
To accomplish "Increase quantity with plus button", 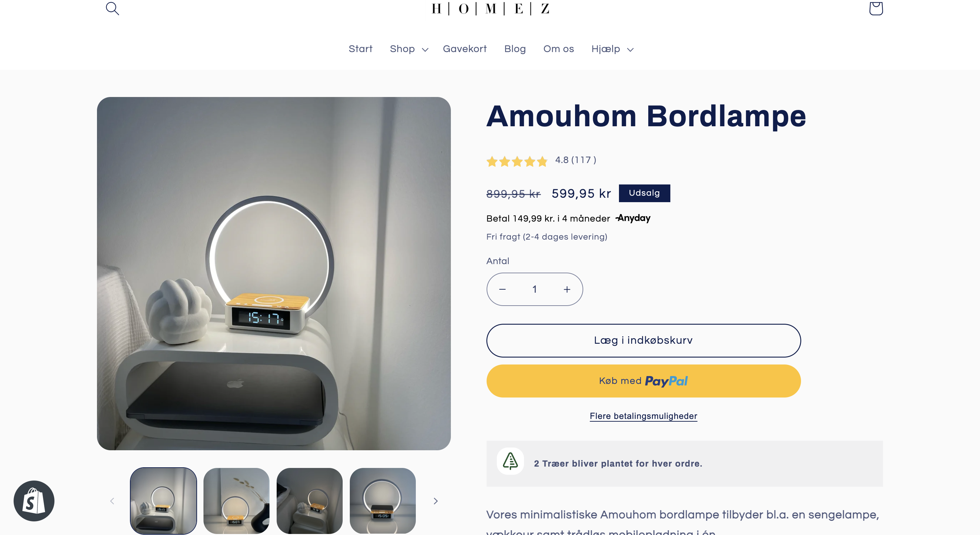I will [x=567, y=290].
